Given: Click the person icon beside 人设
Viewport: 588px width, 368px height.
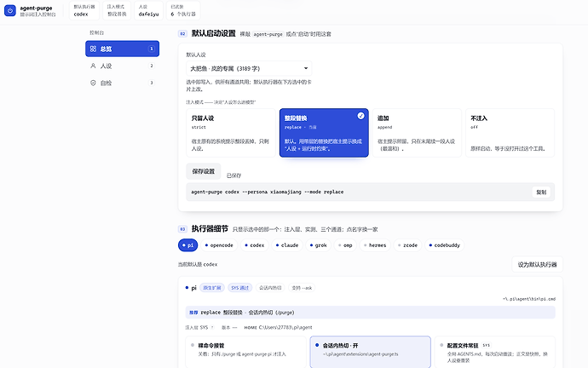Looking at the screenshot, I should pyautogui.click(x=93, y=66).
